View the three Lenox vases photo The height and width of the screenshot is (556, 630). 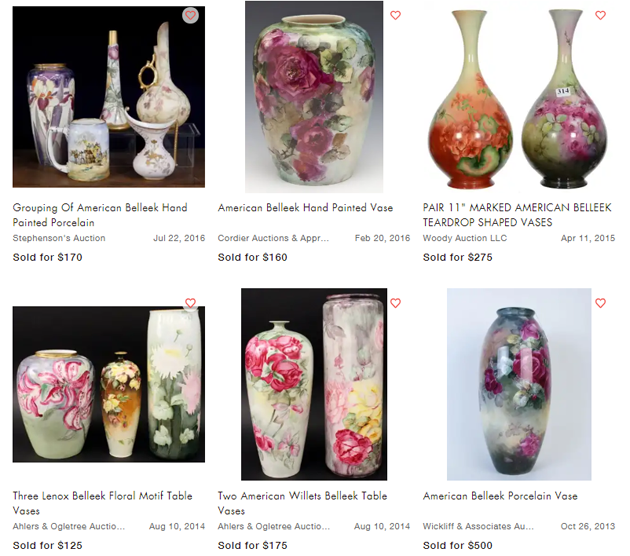click(108, 384)
